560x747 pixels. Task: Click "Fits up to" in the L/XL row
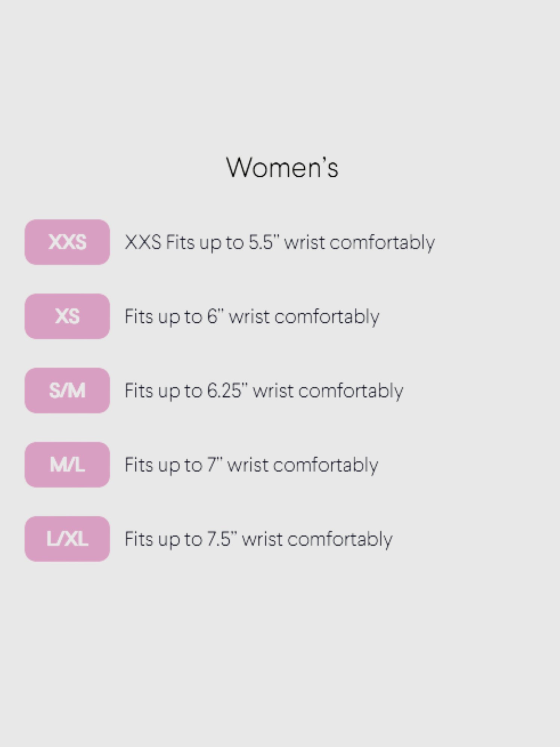tap(163, 539)
